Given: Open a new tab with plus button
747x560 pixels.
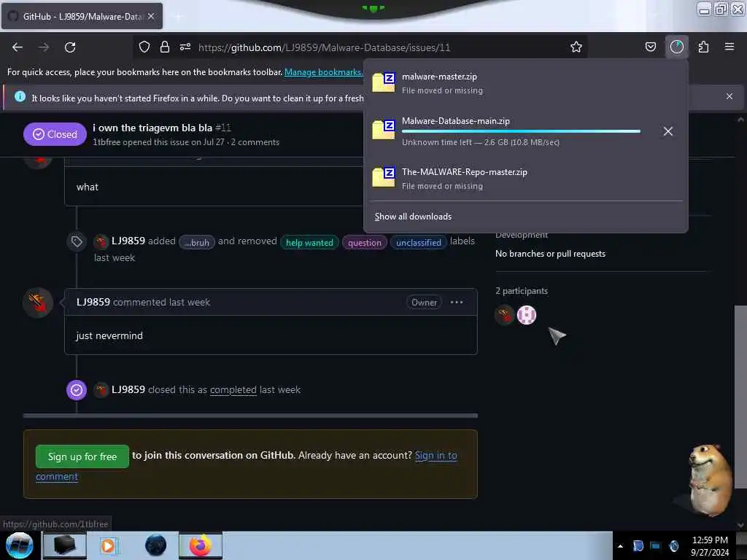Looking at the screenshot, I should tap(178, 17).
